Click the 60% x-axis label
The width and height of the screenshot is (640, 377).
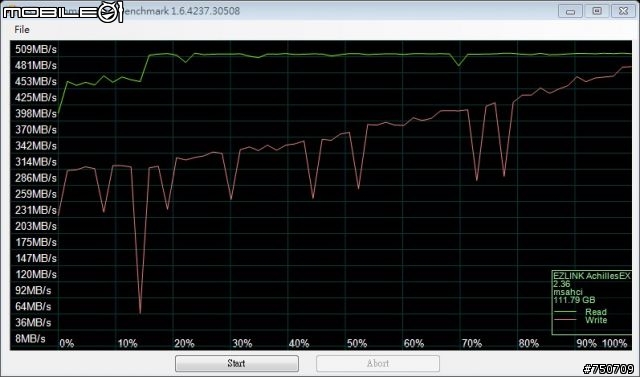[414, 344]
